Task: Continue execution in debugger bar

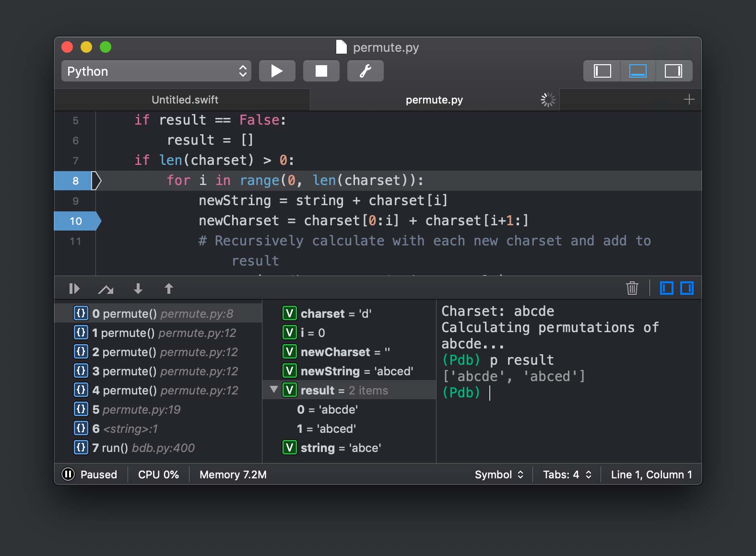Action: tap(74, 289)
